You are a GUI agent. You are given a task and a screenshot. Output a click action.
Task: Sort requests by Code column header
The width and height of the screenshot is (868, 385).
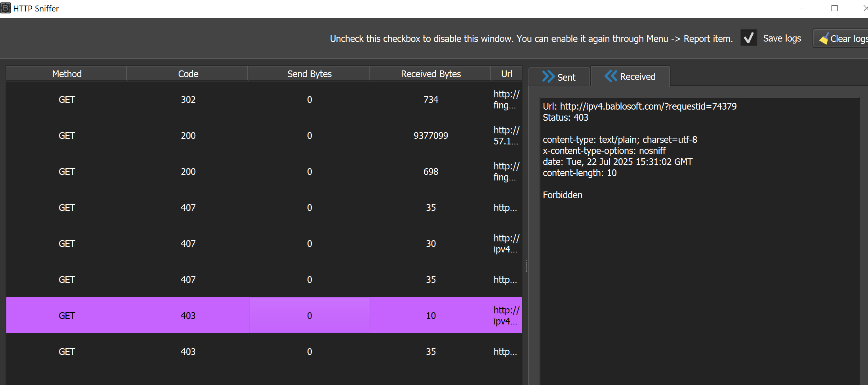[x=188, y=74]
